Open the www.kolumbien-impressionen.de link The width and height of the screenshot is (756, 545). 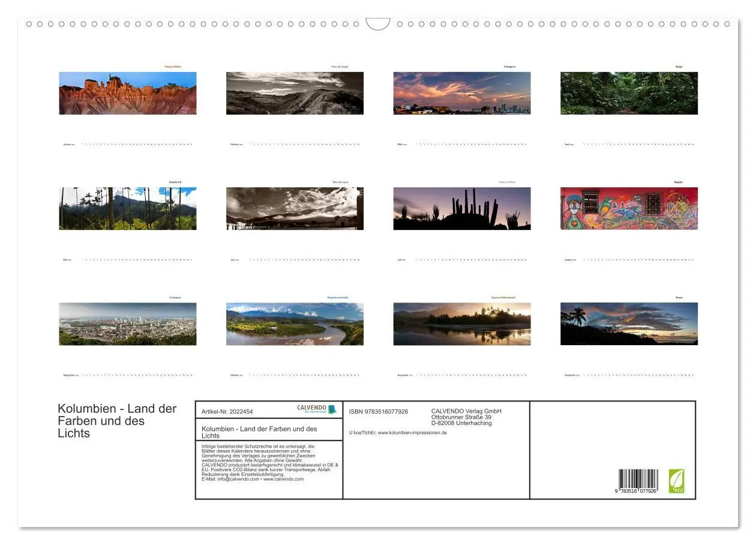[x=412, y=433]
